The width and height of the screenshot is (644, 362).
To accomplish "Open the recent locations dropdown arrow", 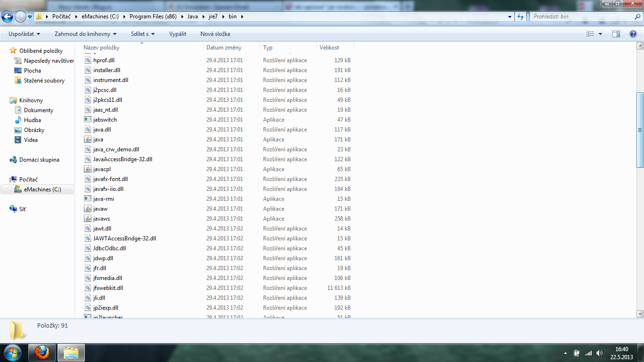I will point(30,17).
